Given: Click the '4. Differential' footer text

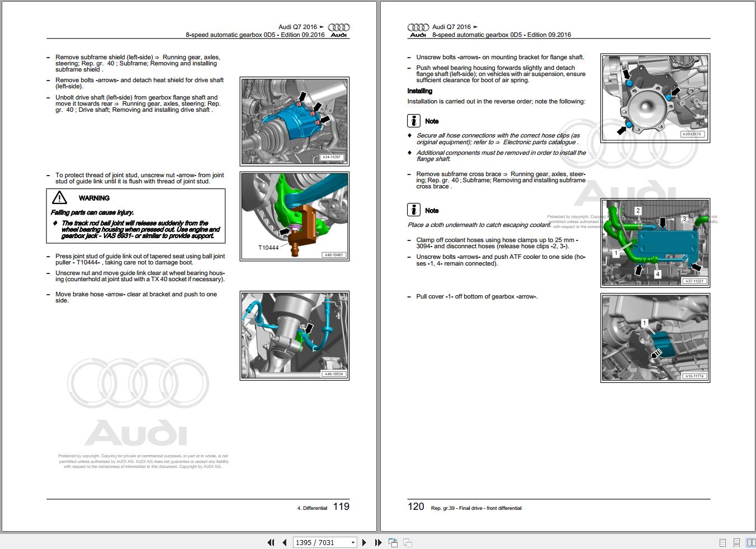Looking at the screenshot, I should 312,508.
